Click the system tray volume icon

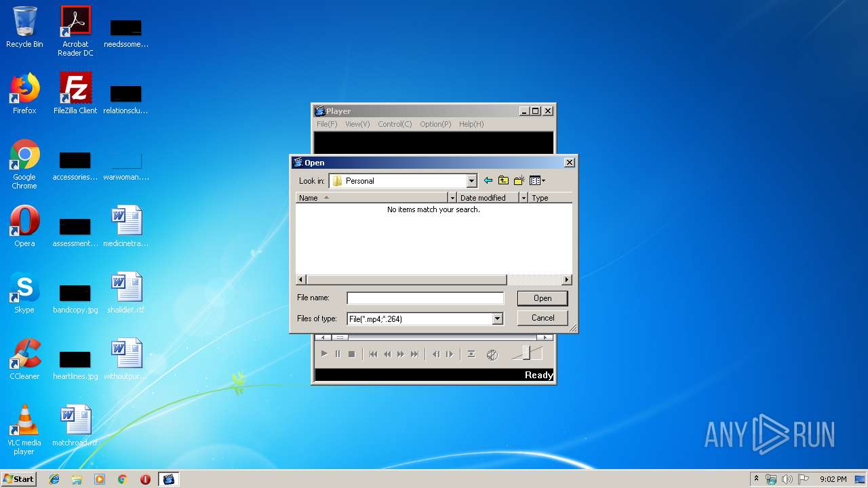pyautogui.click(x=787, y=479)
